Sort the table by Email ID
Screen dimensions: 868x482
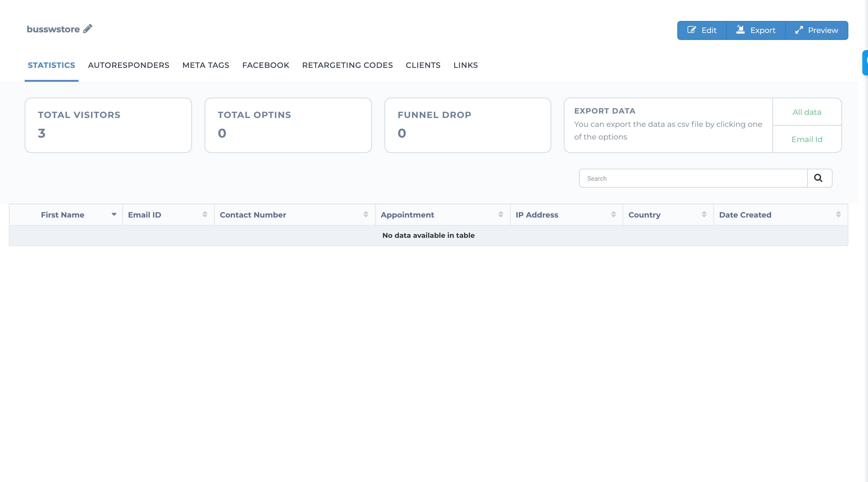(168, 215)
